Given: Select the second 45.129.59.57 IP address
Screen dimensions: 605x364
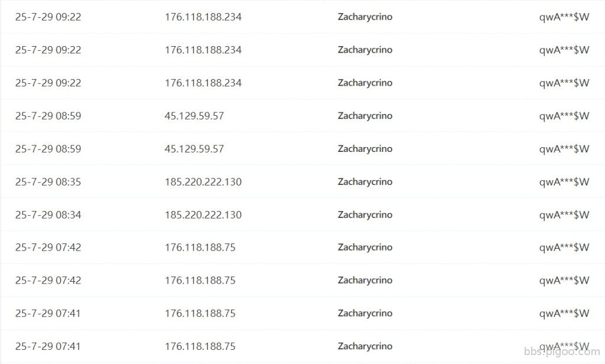Looking at the screenshot, I should click(x=194, y=149).
